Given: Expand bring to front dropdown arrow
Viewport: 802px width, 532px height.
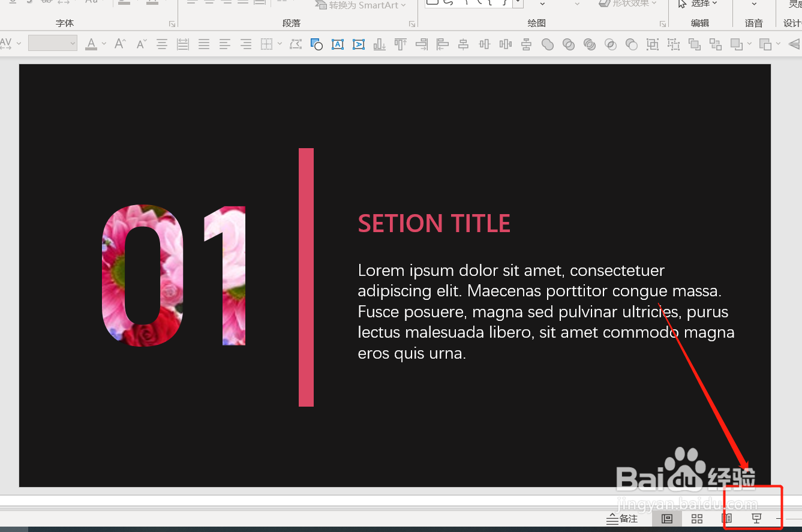Looking at the screenshot, I should pyautogui.click(x=749, y=44).
